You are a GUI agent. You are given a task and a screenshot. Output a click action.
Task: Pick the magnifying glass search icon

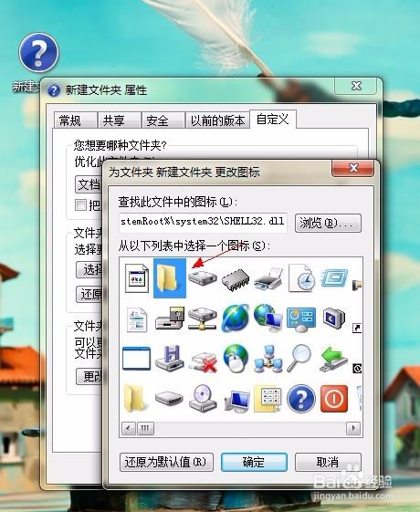[299, 358]
